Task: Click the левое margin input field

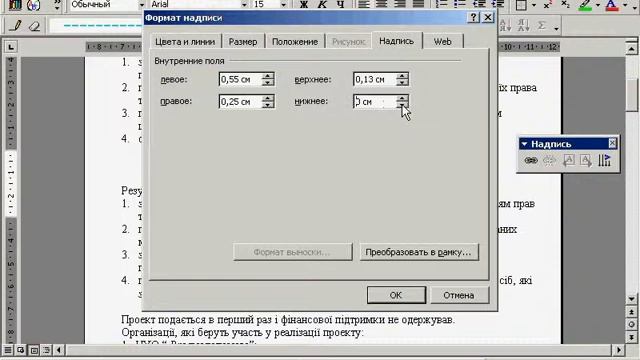Action: (240, 79)
